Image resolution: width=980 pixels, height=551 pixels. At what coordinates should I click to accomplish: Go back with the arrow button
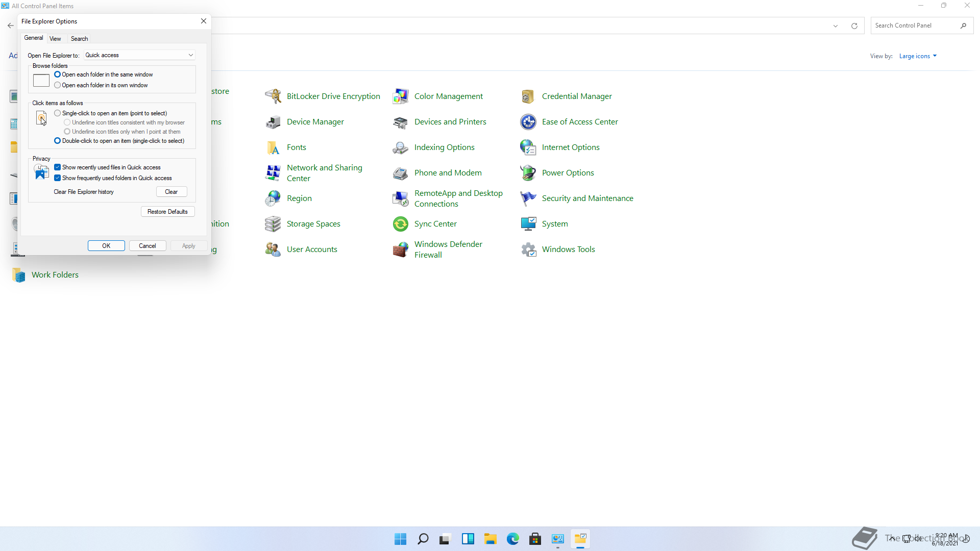coord(11,26)
